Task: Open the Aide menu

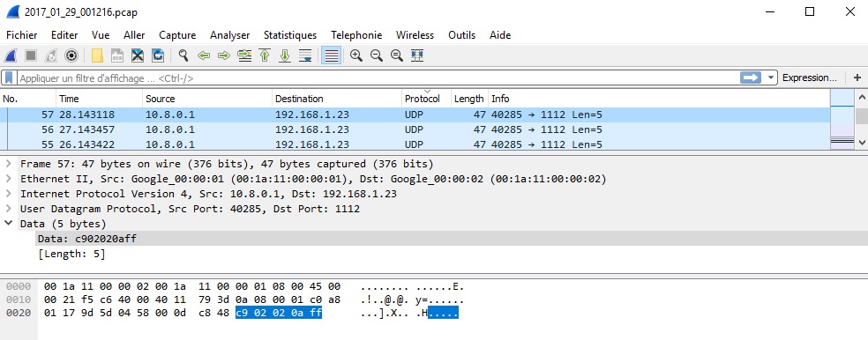Action: (500, 35)
